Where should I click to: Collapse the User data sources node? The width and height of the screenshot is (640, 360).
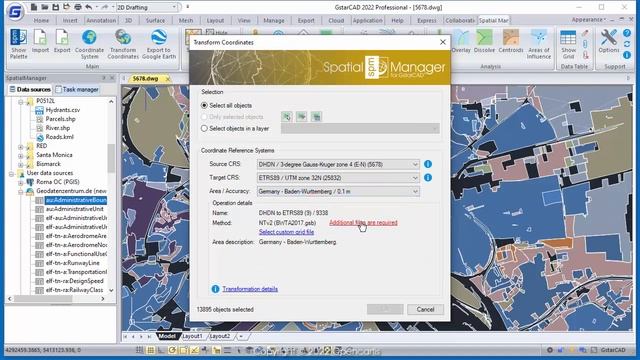[11, 173]
